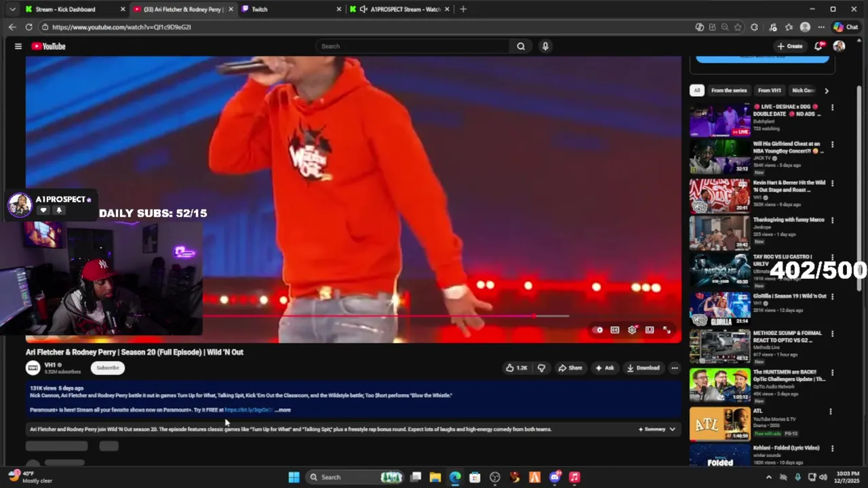Open The HUNTSMEN are BACK thumbnail
Image resolution: width=868 pixels, height=488 pixels.
click(x=720, y=385)
